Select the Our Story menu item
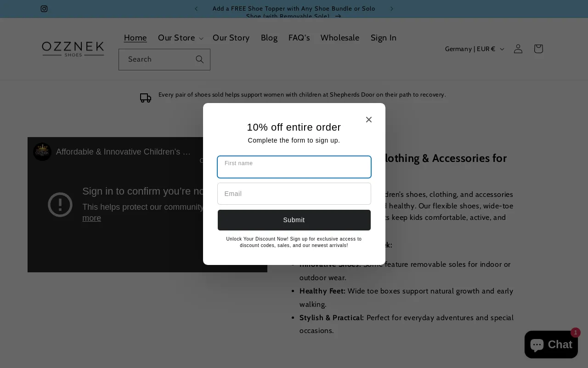This screenshot has height=368, width=588. point(231,38)
